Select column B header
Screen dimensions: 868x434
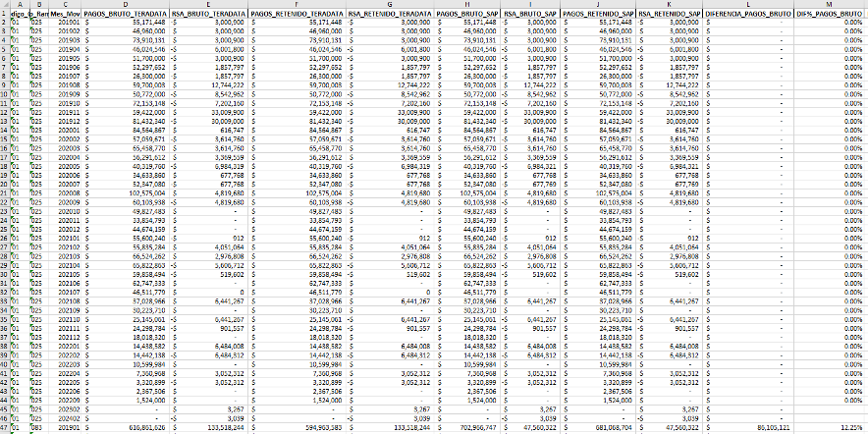click(x=38, y=4)
